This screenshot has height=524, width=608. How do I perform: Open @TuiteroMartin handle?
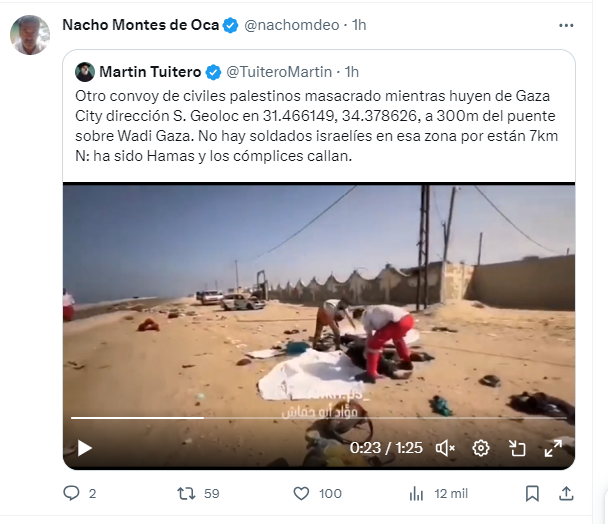(x=279, y=72)
